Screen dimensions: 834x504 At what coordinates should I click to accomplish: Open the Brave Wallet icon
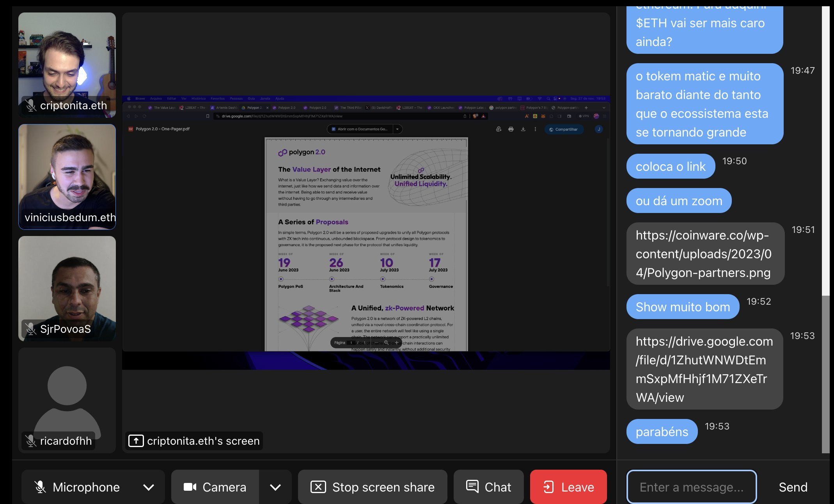(x=569, y=116)
